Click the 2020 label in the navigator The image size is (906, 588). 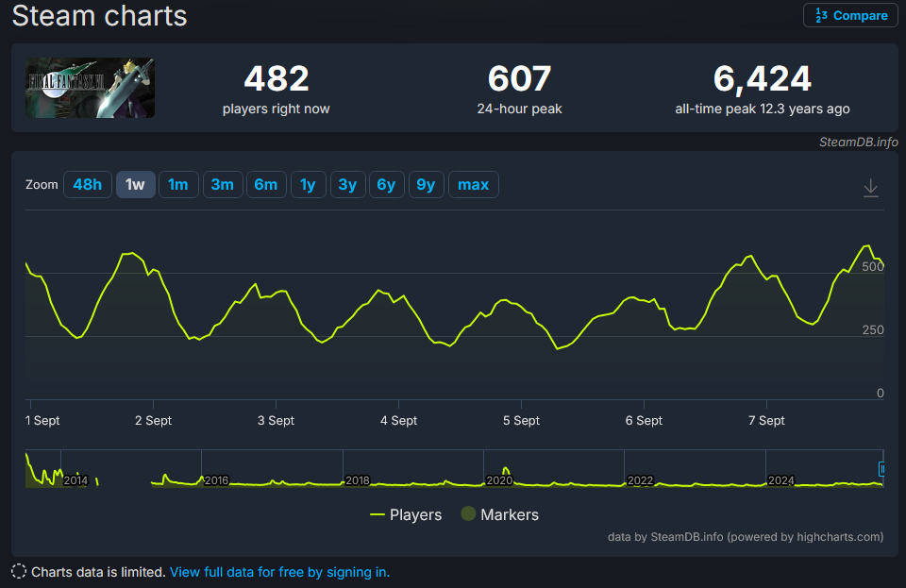coord(499,480)
